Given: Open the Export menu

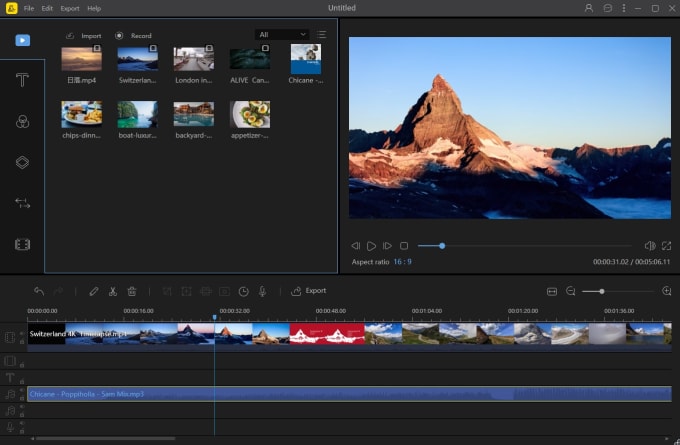Looking at the screenshot, I should pyautogui.click(x=70, y=8).
